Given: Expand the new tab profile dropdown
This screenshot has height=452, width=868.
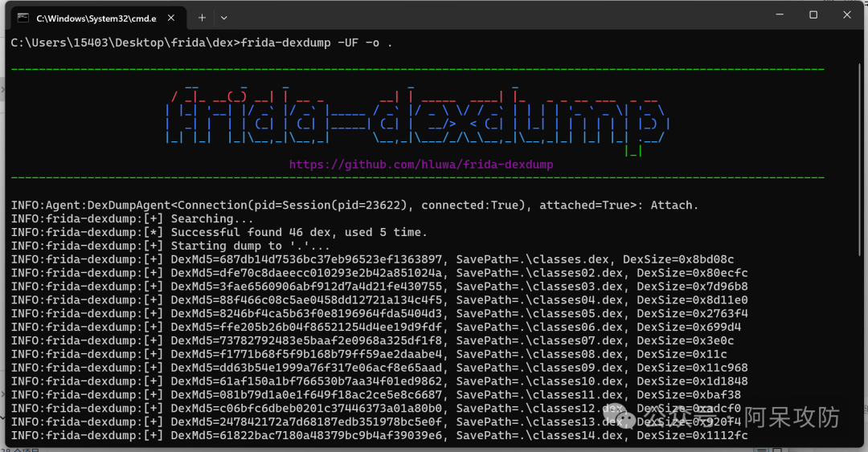Looking at the screenshot, I should click(x=223, y=18).
